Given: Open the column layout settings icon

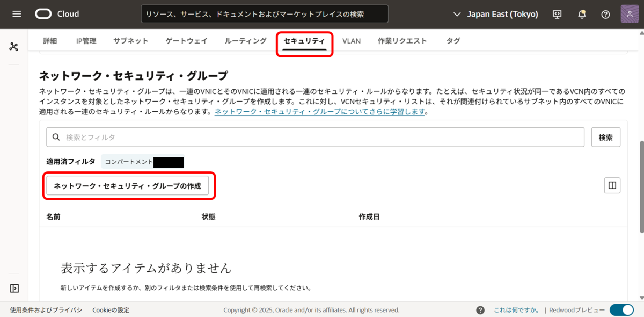Looking at the screenshot, I should (x=612, y=186).
